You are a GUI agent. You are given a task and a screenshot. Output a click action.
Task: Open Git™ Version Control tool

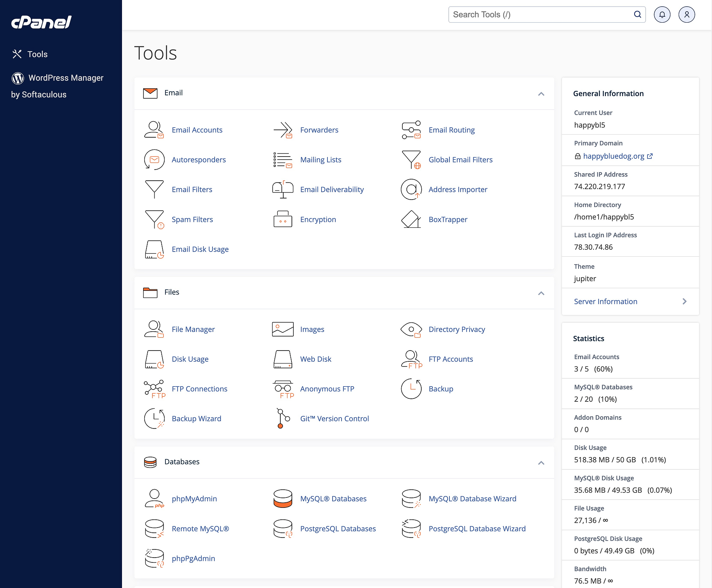point(334,418)
